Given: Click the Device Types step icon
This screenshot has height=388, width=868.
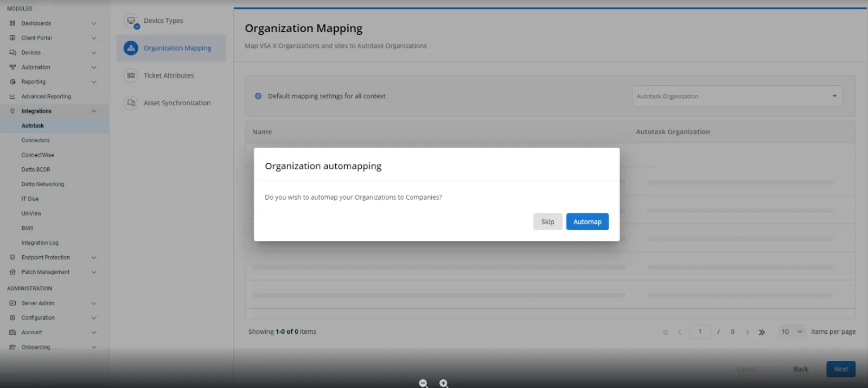Looking at the screenshot, I should pyautogui.click(x=131, y=21).
